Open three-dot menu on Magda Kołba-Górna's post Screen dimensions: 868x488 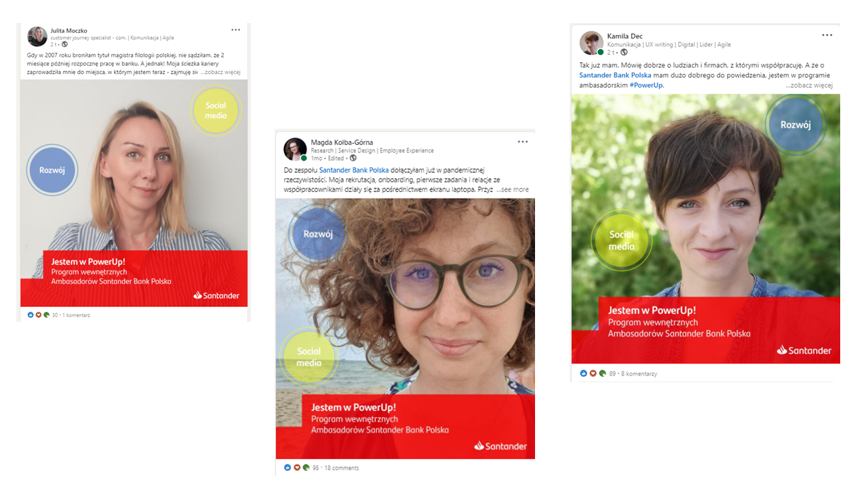[522, 142]
